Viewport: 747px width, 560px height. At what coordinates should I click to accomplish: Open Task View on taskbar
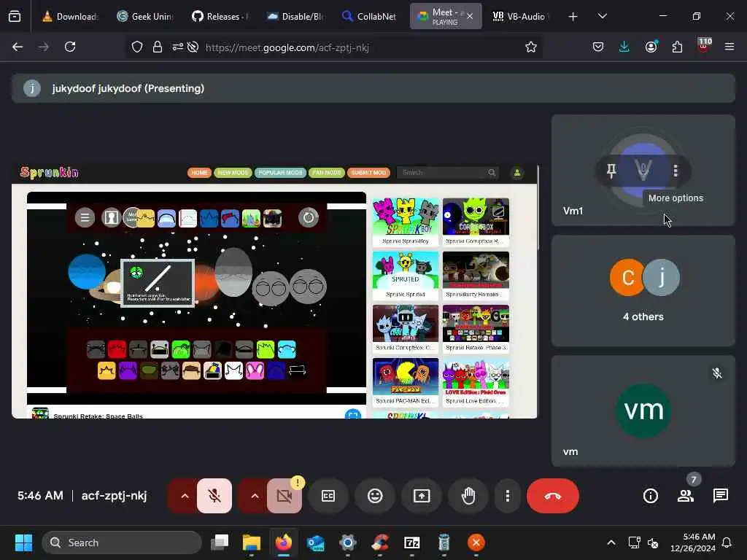[x=220, y=542]
